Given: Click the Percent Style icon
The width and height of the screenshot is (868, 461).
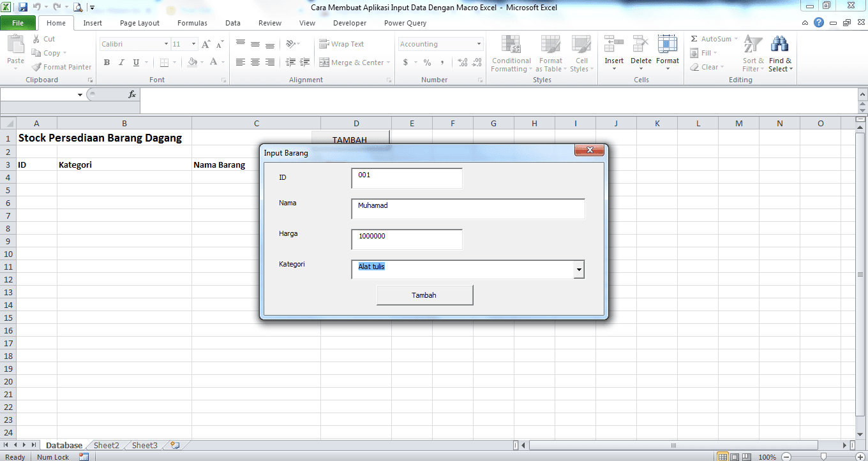Looking at the screenshot, I should point(426,63).
